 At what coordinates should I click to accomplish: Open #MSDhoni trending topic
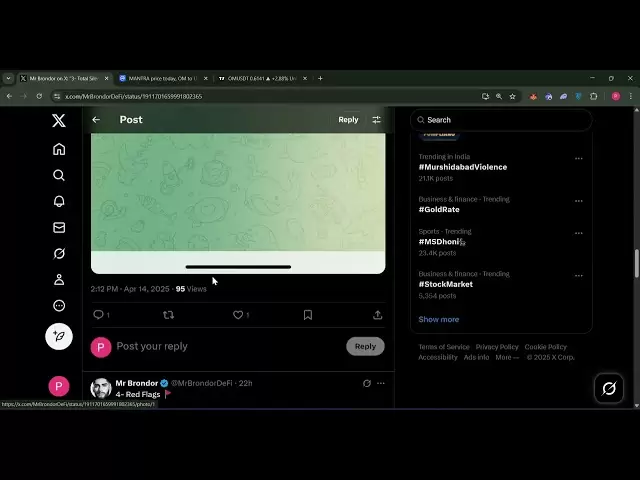[x=442, y=242]
